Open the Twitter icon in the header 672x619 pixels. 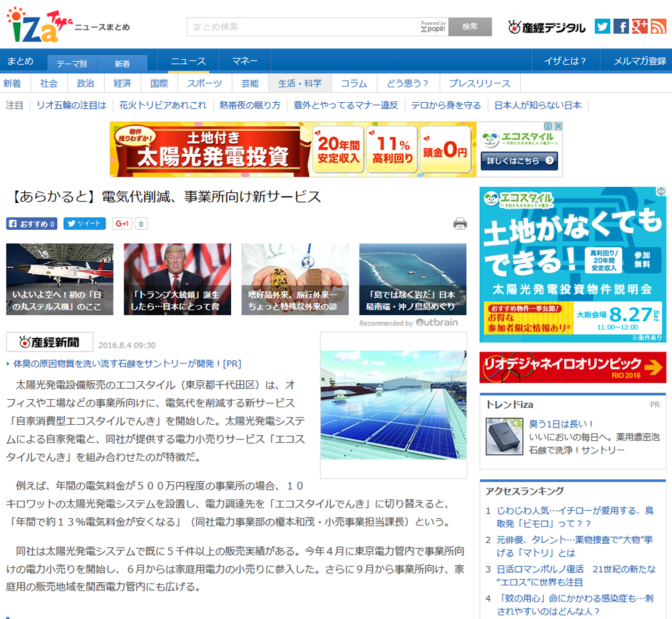coord(602,27)
